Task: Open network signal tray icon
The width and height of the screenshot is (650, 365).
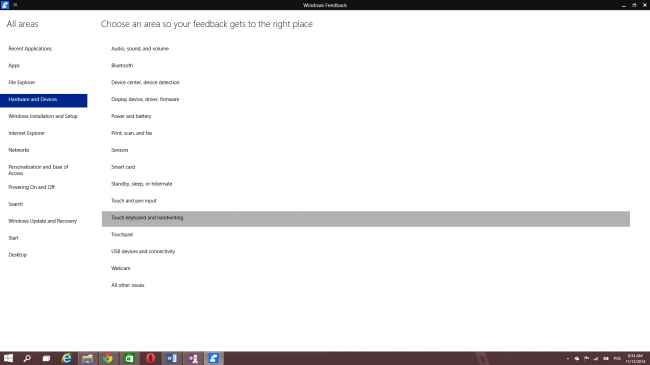Action: point(596,359)
